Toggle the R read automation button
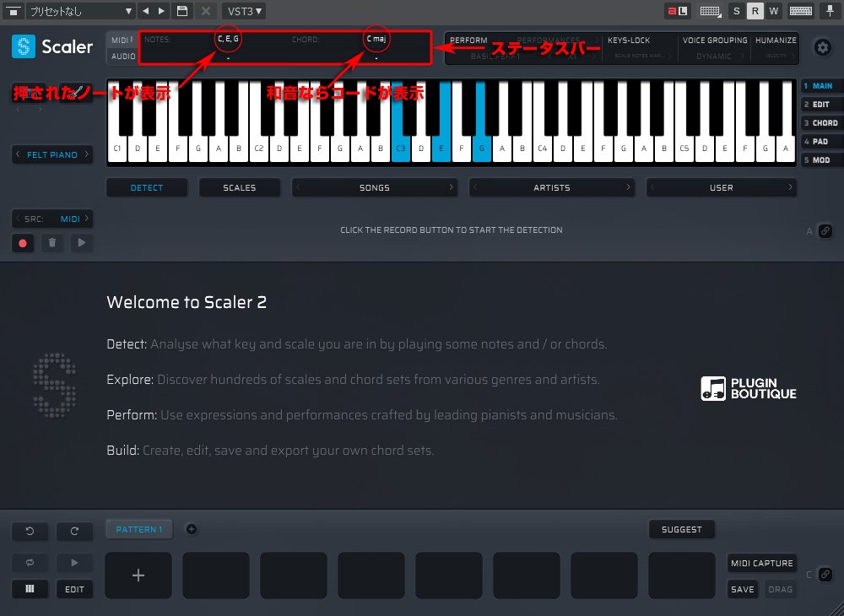The height and width of the screenshot is (616, 844). click(755, 11)
